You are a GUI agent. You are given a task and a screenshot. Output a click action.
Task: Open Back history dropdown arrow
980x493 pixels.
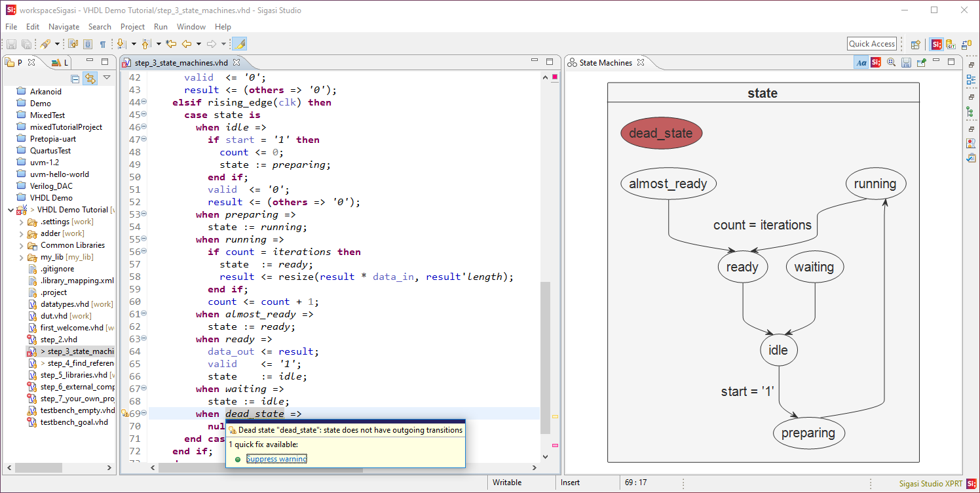coord(198,44)
